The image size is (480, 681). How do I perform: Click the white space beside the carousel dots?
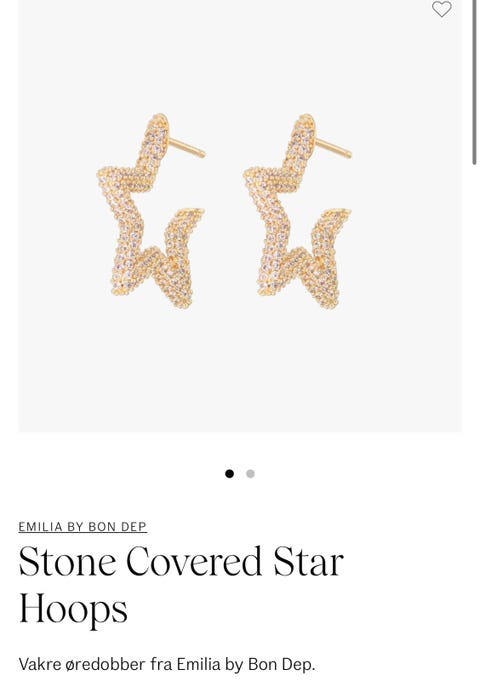348,473
